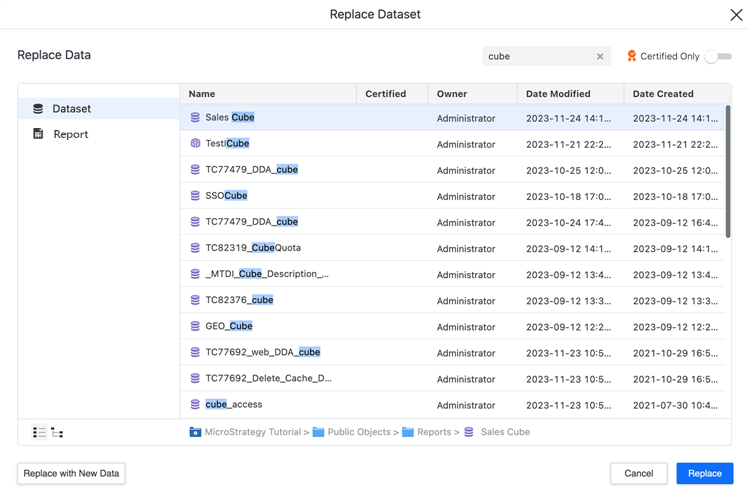Click the GEO_Cube dataset icon
This screenshot has height=498, width=749.
pos(195,326)
